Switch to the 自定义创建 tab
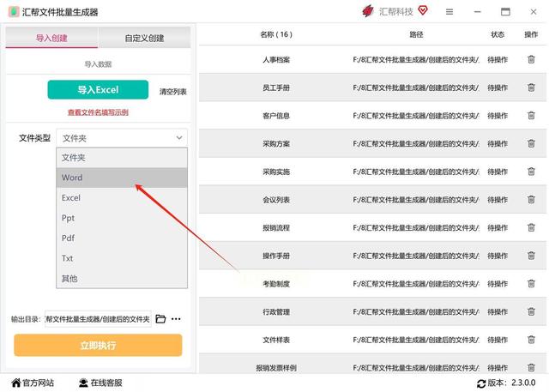The height and width of the screenshot is (392, 549). (x=145, y=38)
